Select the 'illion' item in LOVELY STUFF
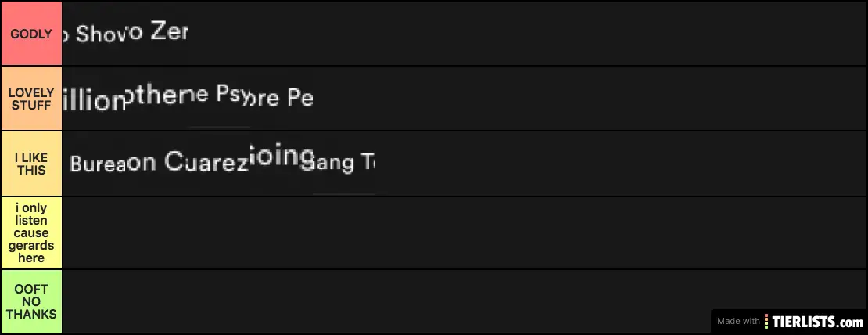This screenshot has height=335, width=868. tap(94, 99)
